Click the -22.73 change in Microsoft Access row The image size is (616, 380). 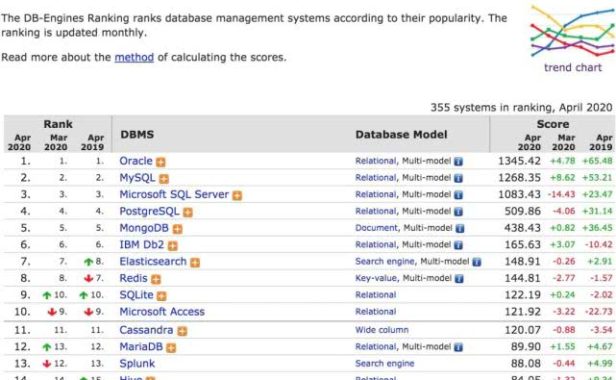point(598,312)
